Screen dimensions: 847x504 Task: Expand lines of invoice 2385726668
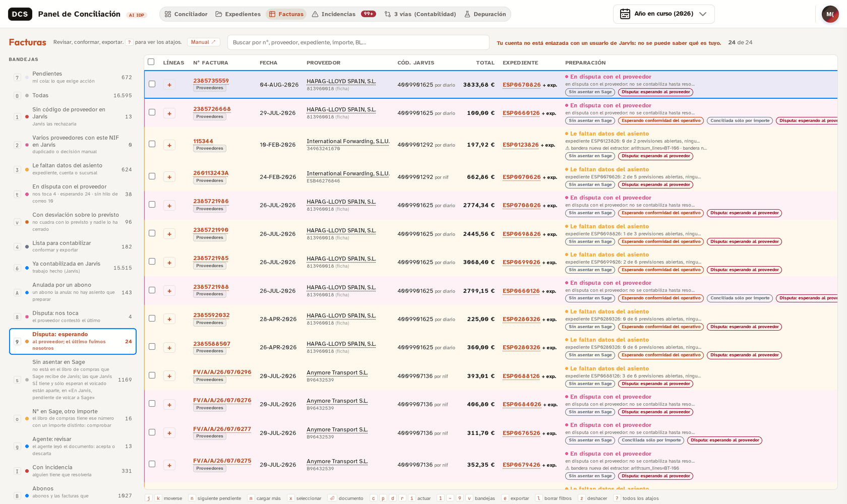[169, 113]
